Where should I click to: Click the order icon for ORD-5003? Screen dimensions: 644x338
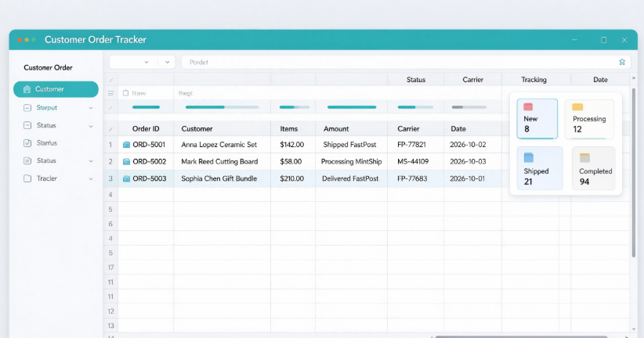tap(126, 178)
